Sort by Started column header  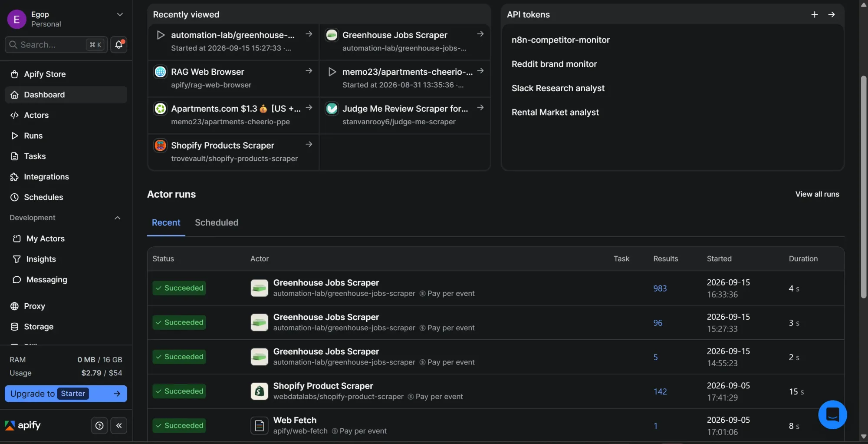pos(719,259)
